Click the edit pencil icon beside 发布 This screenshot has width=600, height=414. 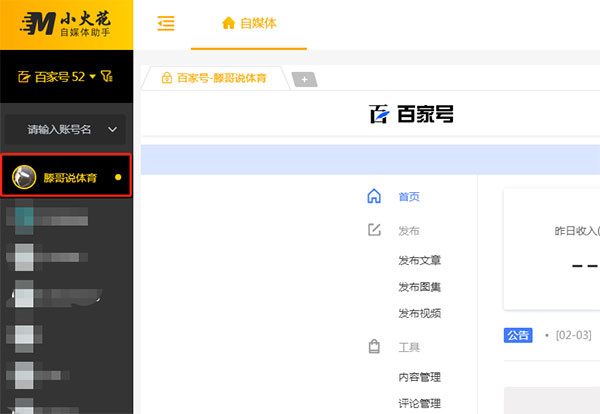tap(374, 230)
